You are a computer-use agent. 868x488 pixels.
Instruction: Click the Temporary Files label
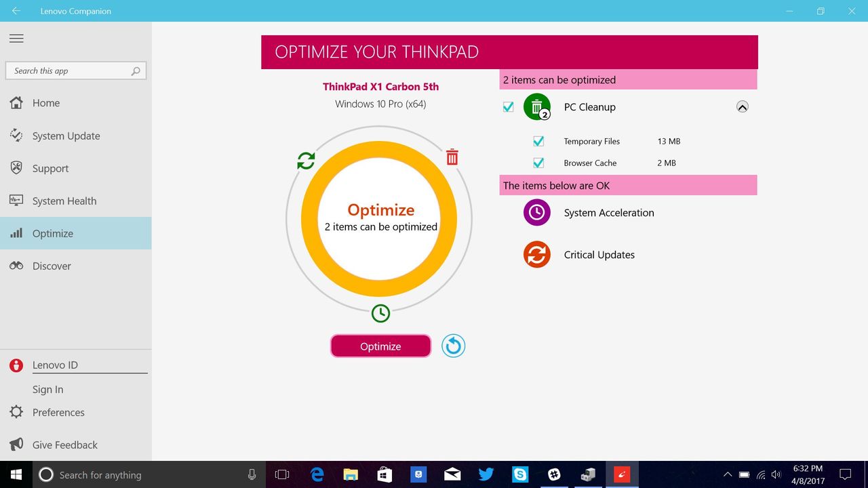tap(592, 142)
